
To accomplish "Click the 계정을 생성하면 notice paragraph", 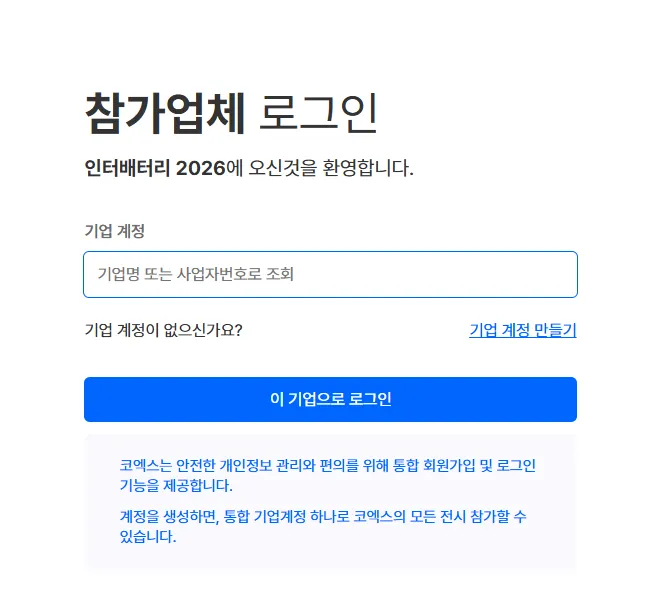I will pyautogui.click(x=323, y=526).
